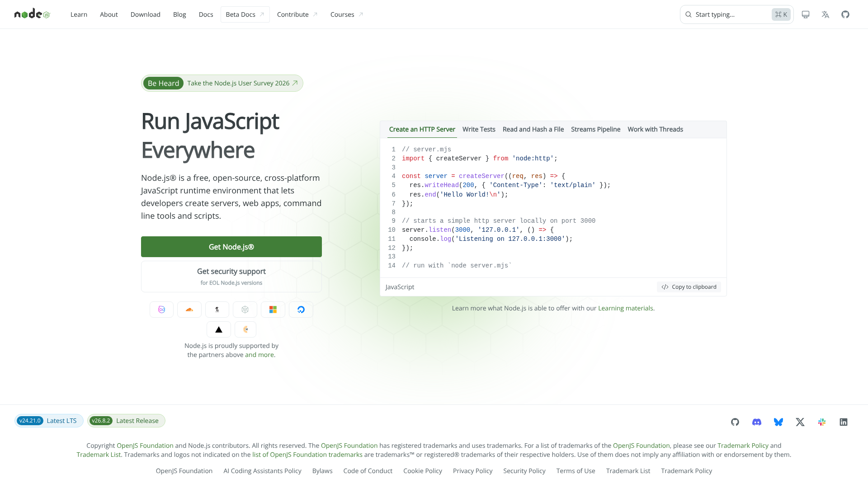Open the GitHub icon in the header

pyautogui.click(x=845, y=14)
